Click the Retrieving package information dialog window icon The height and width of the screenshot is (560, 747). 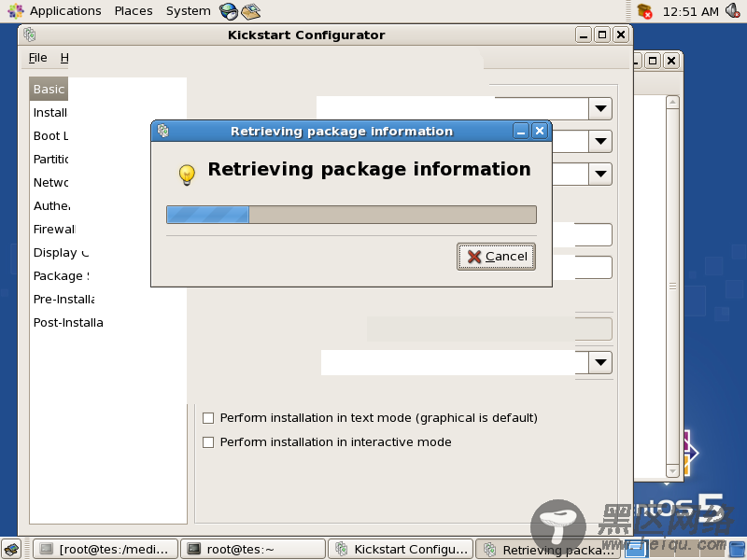(162, 131)
